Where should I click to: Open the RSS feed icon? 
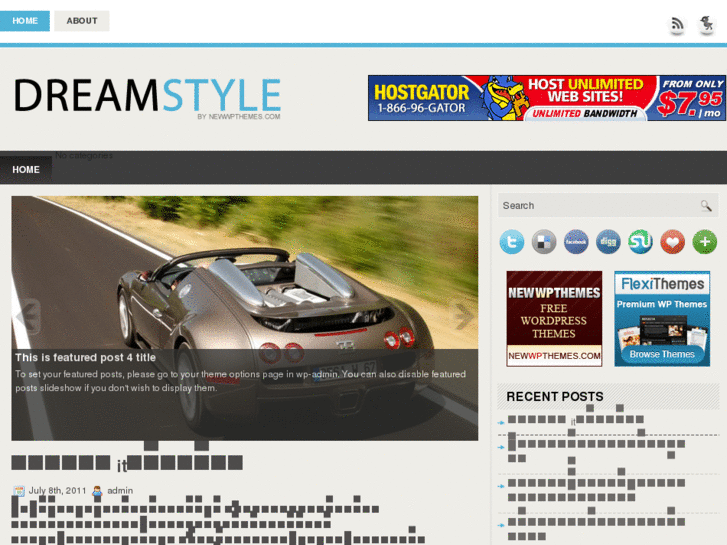(x=677, y=24)
